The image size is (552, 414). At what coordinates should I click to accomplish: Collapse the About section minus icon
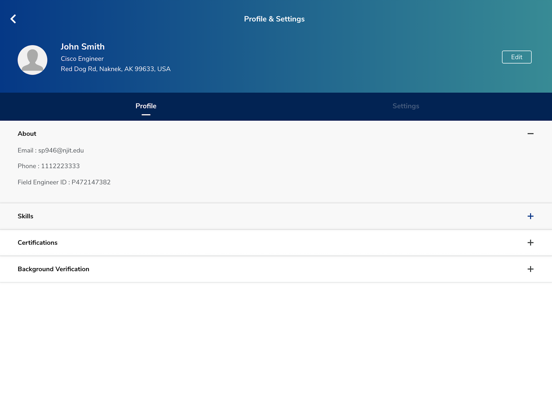coord(531,133)
